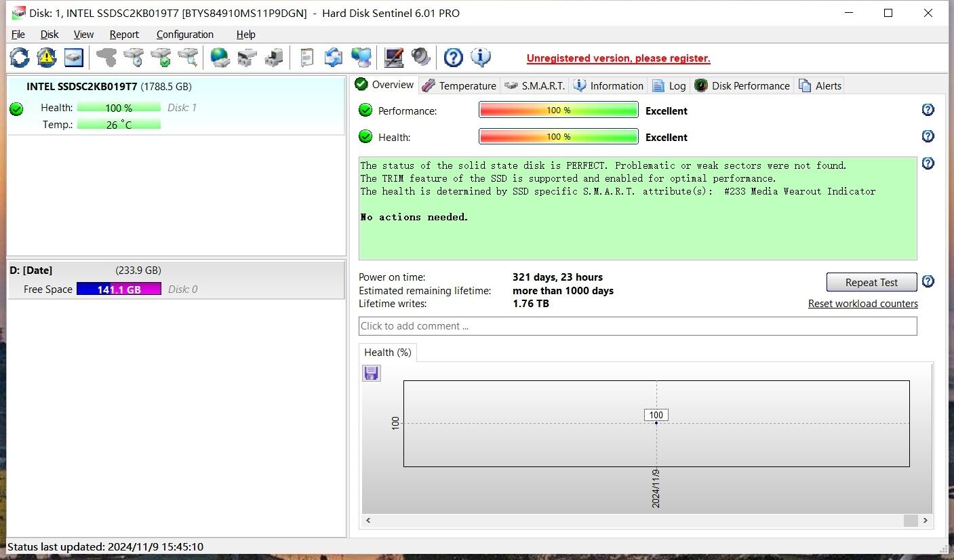Click the Reset workload counters link

click(x=863, y=304)
